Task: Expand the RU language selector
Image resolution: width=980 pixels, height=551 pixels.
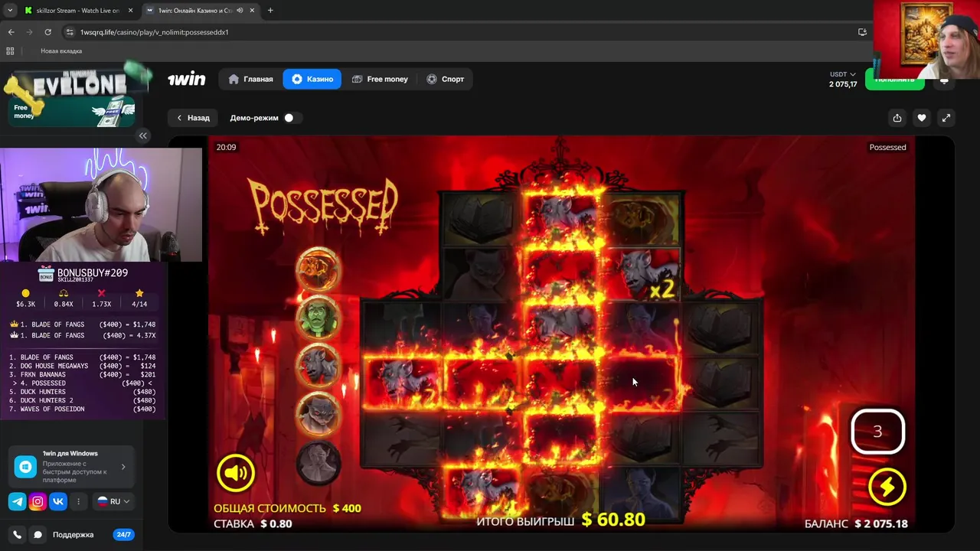Action: 113,501
